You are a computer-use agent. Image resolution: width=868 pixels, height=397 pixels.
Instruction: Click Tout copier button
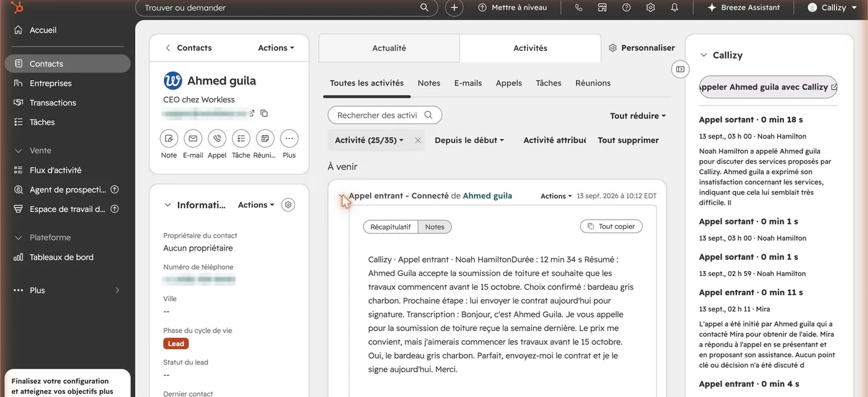611,226
